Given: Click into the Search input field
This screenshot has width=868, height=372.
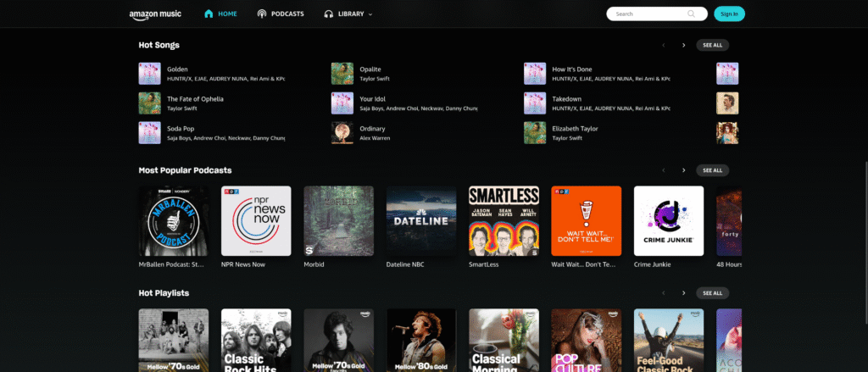Looking at the screenshot, I should pos(648,14).
